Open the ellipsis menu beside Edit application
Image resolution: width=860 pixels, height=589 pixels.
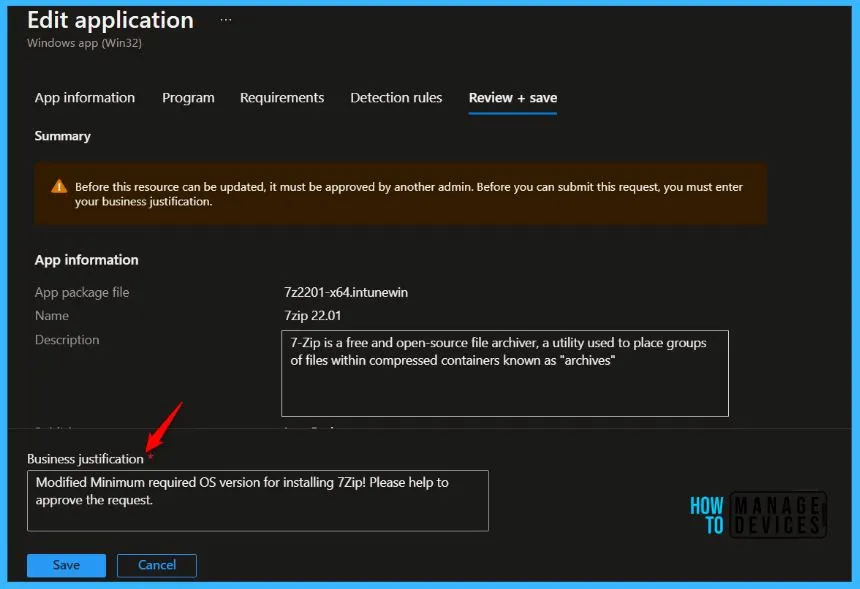[x=225, y=20]
